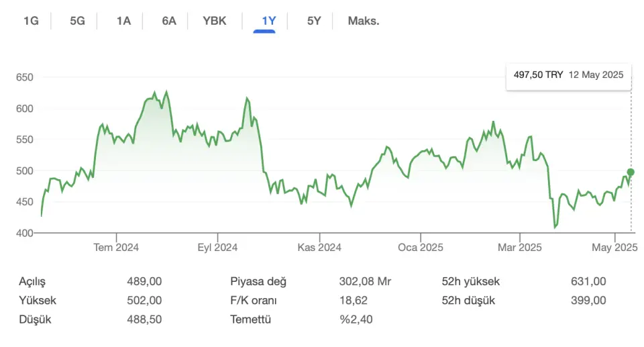Select the 6A six-month tab

[169, 21]
